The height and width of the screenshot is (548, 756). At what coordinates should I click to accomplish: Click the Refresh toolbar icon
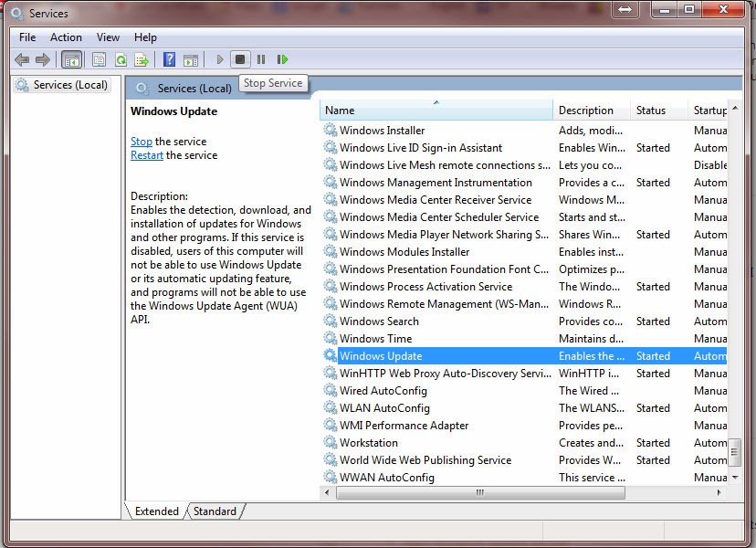(121, 59)
